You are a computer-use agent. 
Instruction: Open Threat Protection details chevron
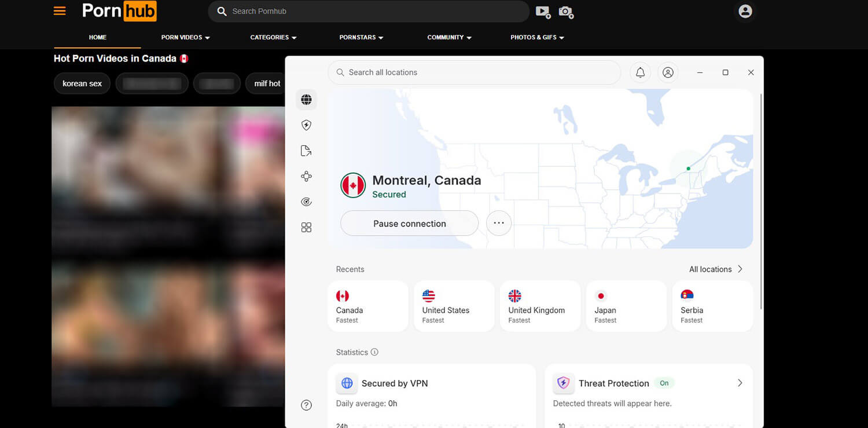point(740,383)
